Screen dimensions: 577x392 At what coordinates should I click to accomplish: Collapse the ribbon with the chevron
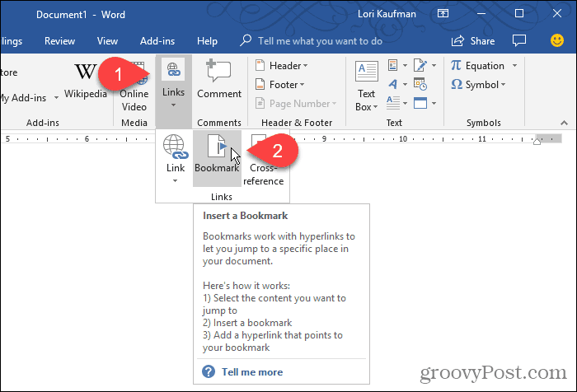tap(564, 123)
